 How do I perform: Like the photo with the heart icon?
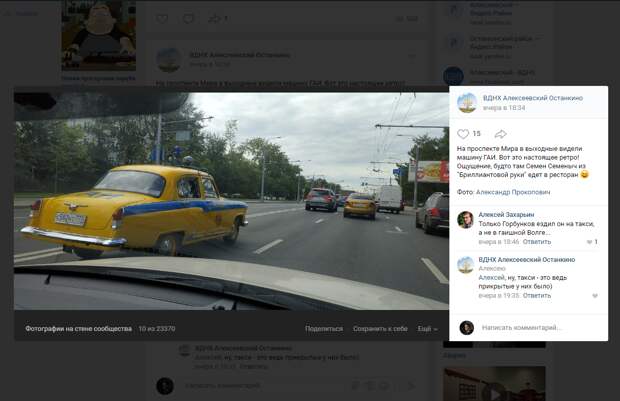(x=463, y=134)
